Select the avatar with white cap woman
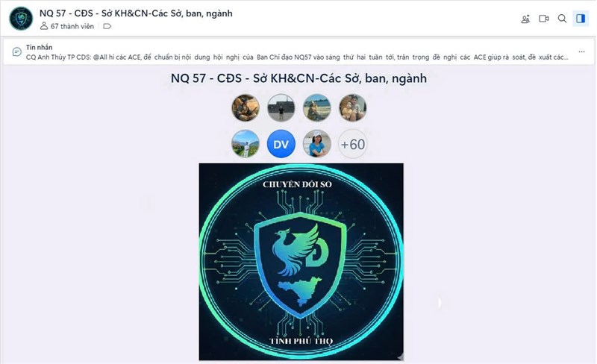Viewport: 597px width, 364px height. 316,144
